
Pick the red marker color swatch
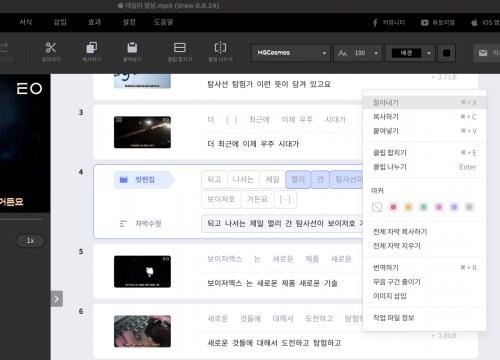(393, 207)
